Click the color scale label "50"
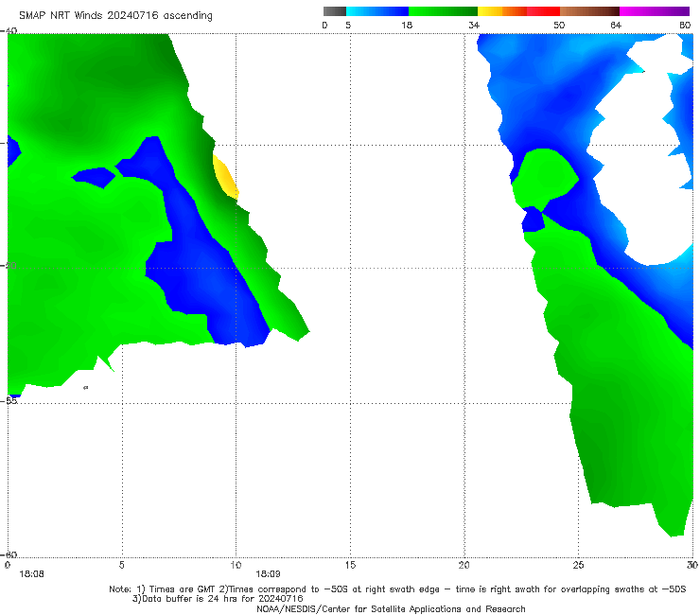 click(x=559, y=26)
